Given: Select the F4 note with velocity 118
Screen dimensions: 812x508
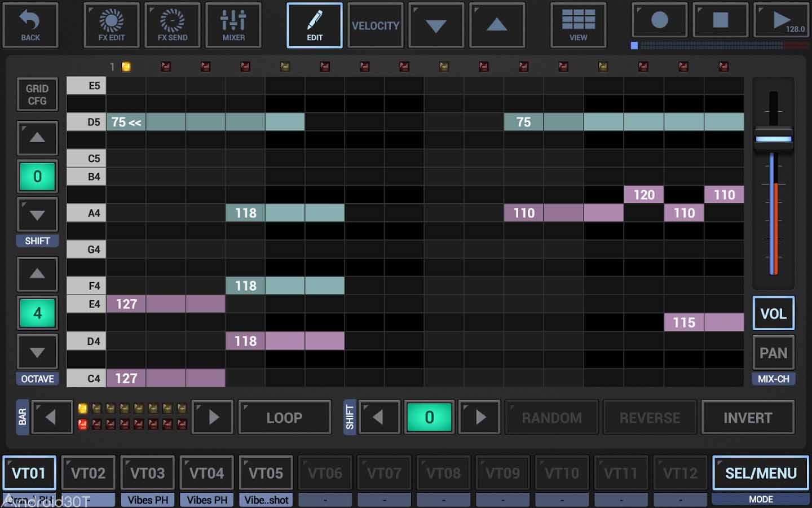Looking at the screenshot, I should pyautogui.click(x=285, y=286).
